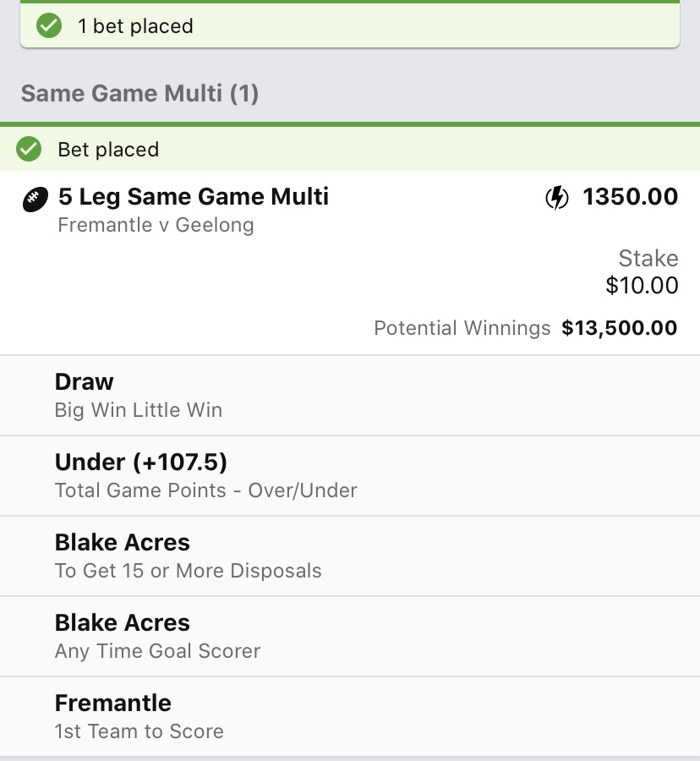The height and width of the screenshot is (761, 700).
Task: Click the $13,500.00 potential winnings amount
Action: (619, 328)
